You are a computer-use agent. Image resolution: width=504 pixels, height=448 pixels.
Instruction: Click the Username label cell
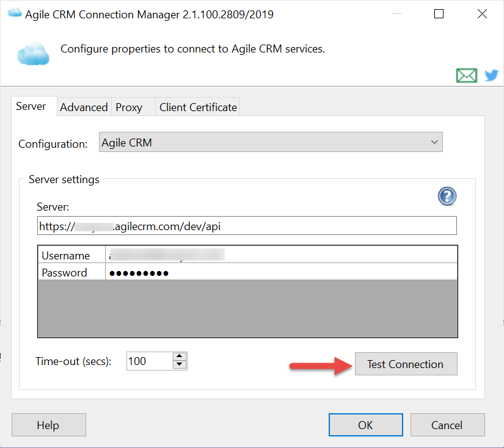coord(71,255)
